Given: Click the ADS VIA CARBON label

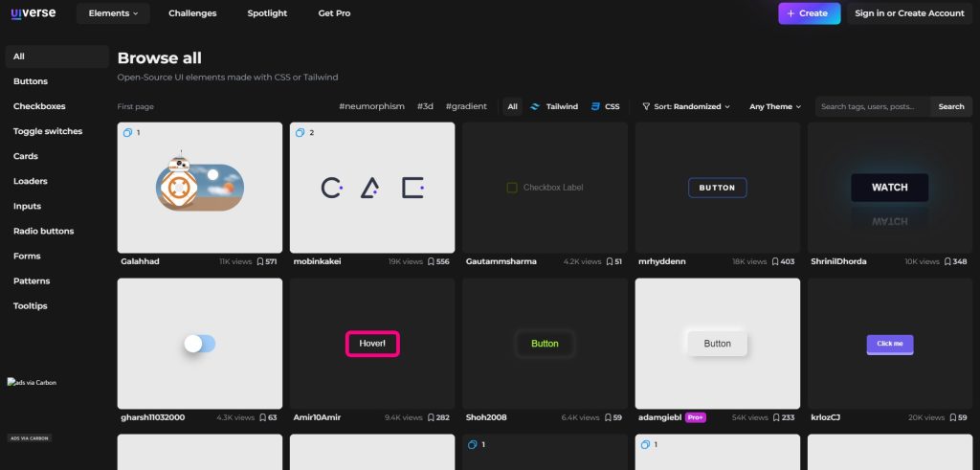Looking at the screenshot, I should tap(30, 438).
